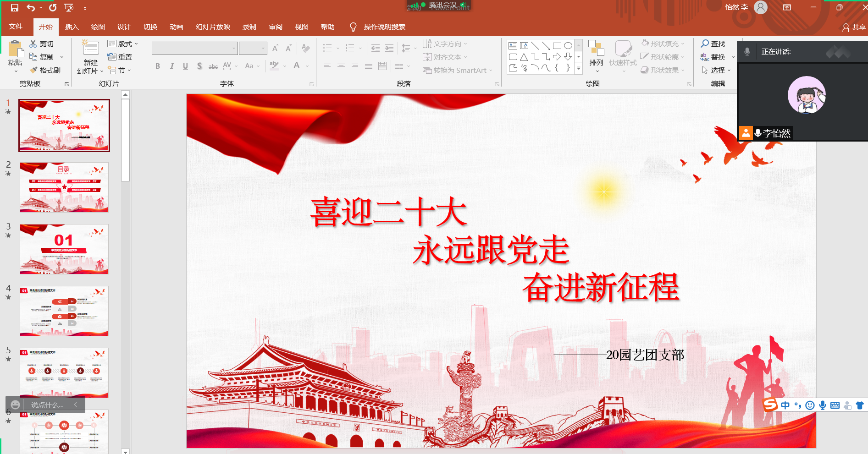
Task: Toggle justify text alignment
Action: [x=368, y=66]
